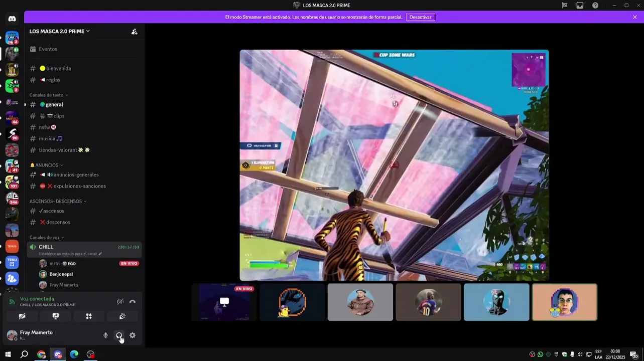Toggle headphones deafen in user panel
The height and width of the screenshot is (361, 644).
[119, 335]
